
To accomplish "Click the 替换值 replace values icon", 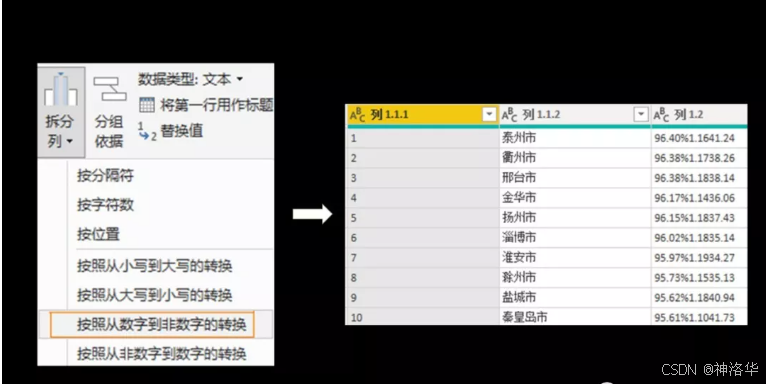I will pyautogui.click(x=147, y=131).
